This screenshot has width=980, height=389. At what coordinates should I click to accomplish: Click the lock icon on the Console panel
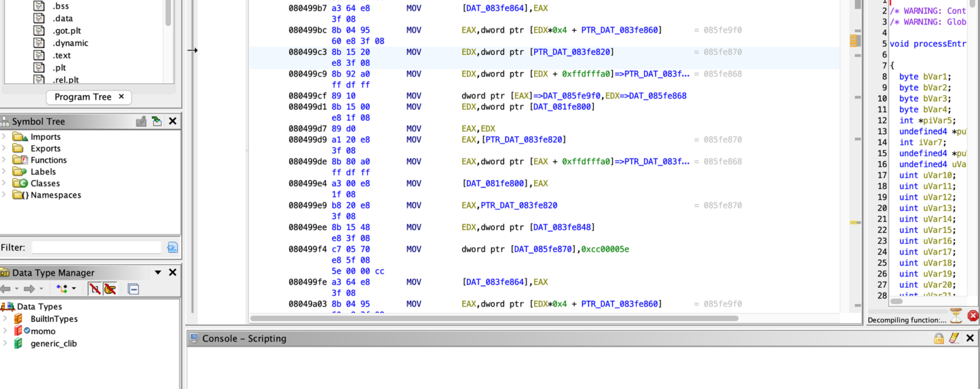(938, 338)
